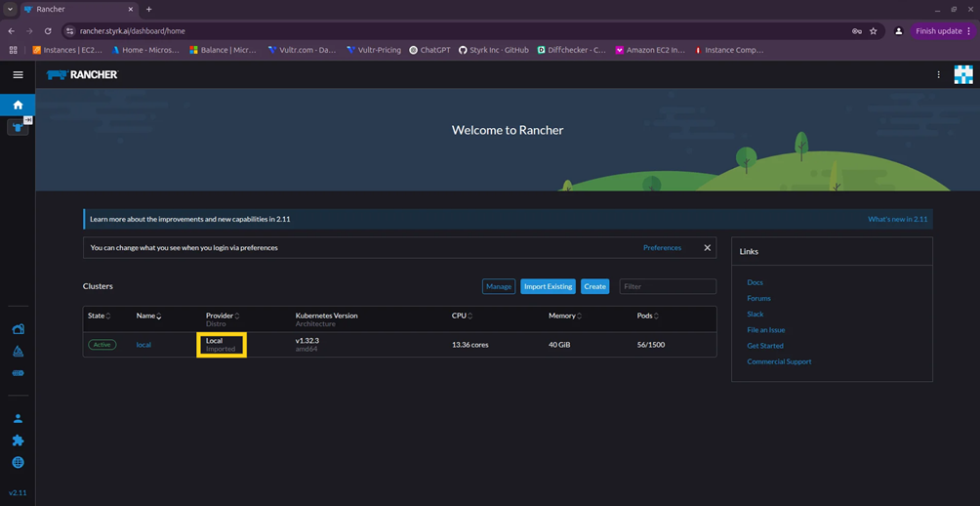Screen dimensions: 980x506
Task: Open the Amazon EC2 In... bookmark
Action: pos(651,50)
